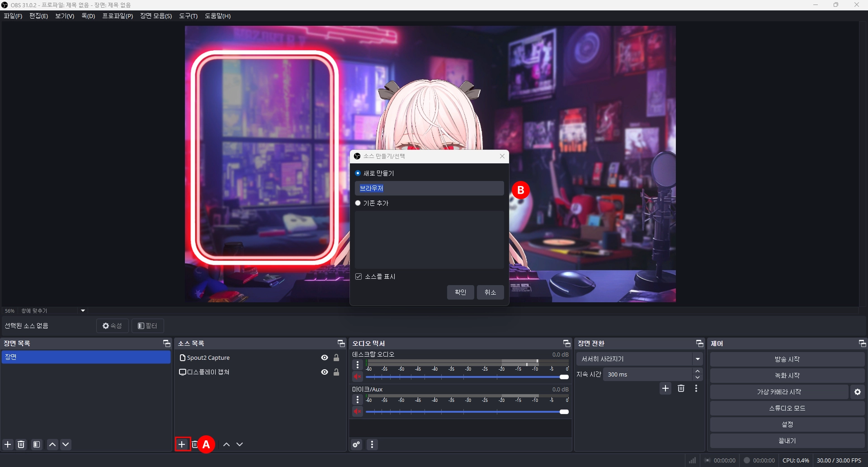Select the 기존 추가 radio button
Screen dimensions: 868x467
coord(358,203)
